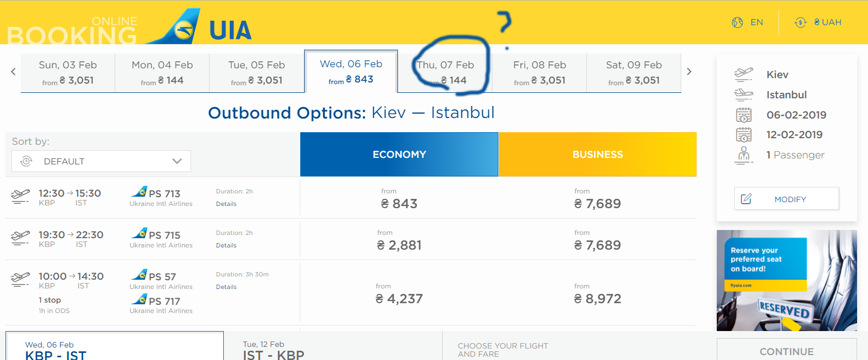The width and height of the screenshot is (868, 360).
Task: Open the UAH currency selector
Action: point(827,22)
